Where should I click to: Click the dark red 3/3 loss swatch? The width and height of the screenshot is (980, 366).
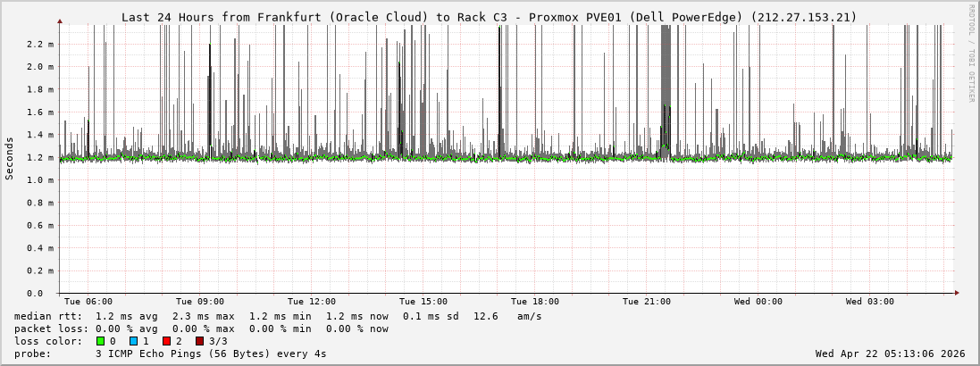pyautogui.click(x=199, y=341)
